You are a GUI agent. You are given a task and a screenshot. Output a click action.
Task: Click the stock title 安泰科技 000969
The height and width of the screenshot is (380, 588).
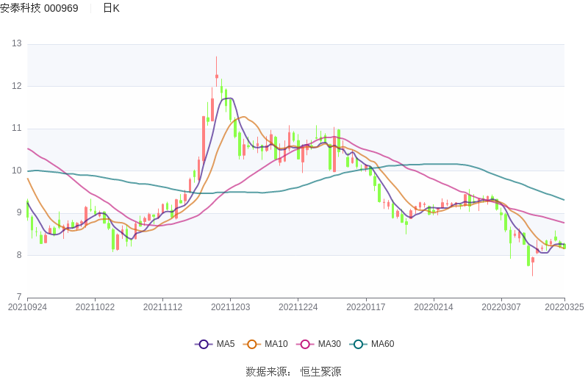click(40, 8)
